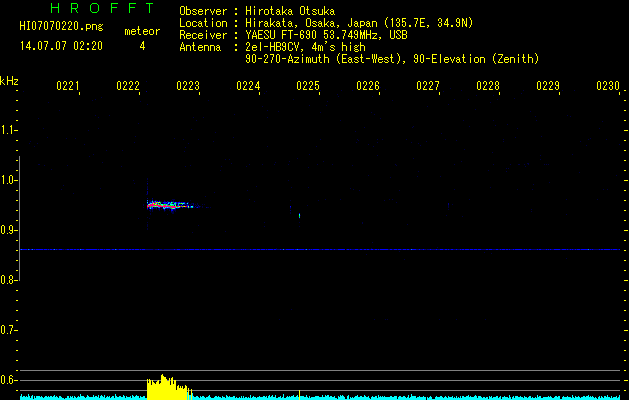Click the Receiver YAESU FT-690 line
This screenshot has width=629, height=400.
[293, 35]
